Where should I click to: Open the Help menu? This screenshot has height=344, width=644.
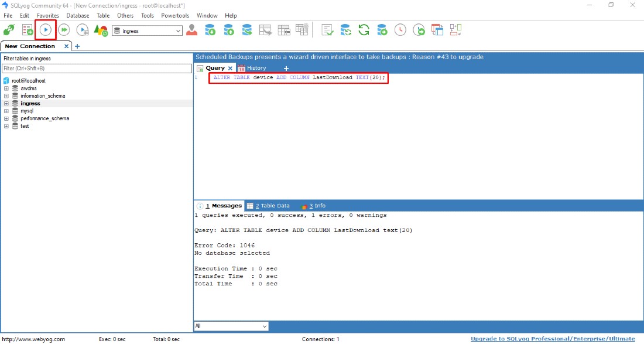point(231,16)
